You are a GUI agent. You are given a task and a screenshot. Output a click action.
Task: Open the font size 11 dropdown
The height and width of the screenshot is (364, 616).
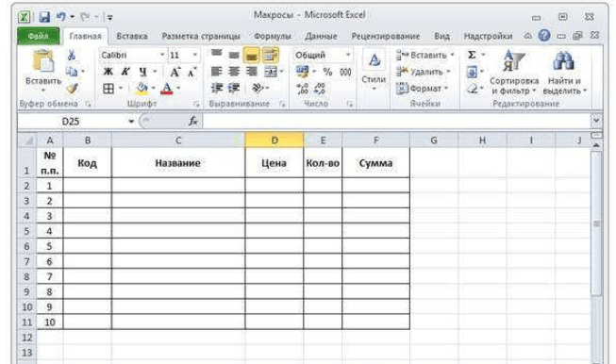click(194, 55)
